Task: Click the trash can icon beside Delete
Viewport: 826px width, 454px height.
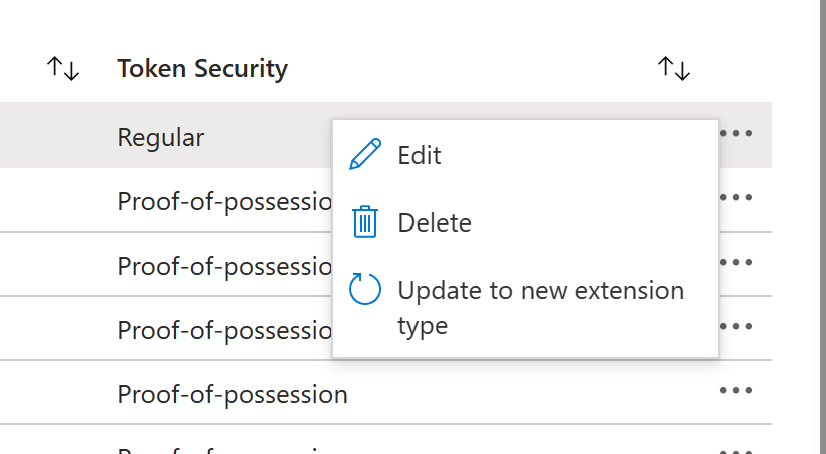Action: point(365,222)
